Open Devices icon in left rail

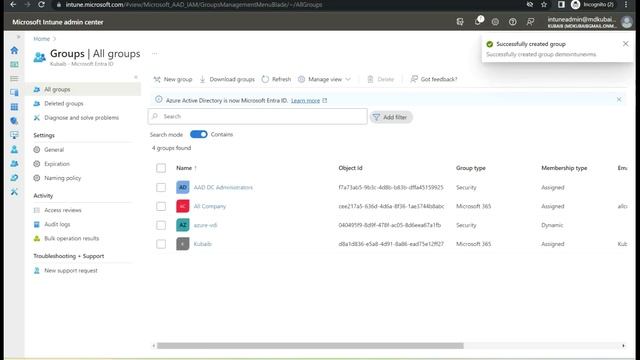coord(14,93)
